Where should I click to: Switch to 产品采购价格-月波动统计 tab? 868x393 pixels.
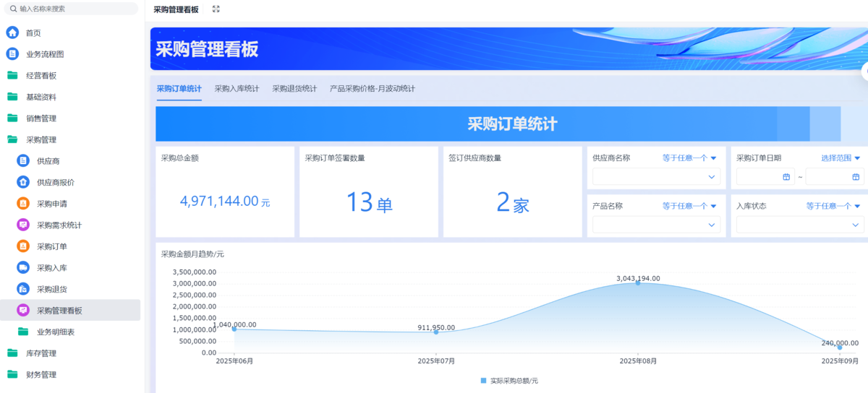click(372, 89)
